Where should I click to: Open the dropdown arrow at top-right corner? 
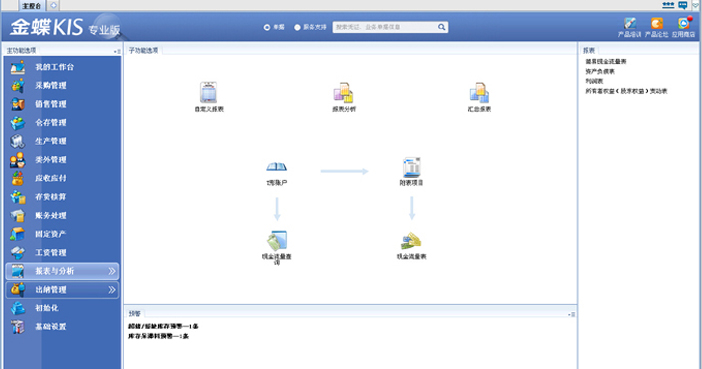click(696, 5)
